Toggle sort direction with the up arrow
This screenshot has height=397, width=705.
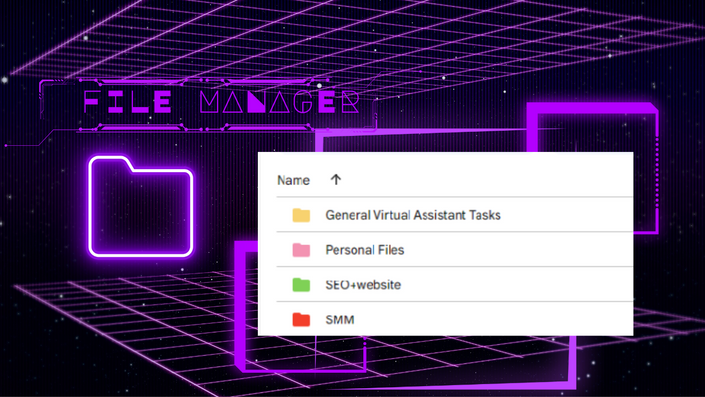coord(336,180)
